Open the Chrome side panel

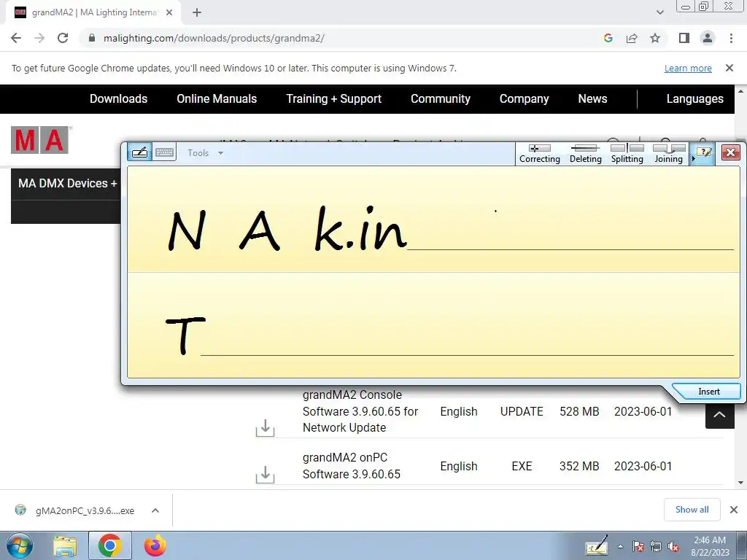[x=684, y=38]
